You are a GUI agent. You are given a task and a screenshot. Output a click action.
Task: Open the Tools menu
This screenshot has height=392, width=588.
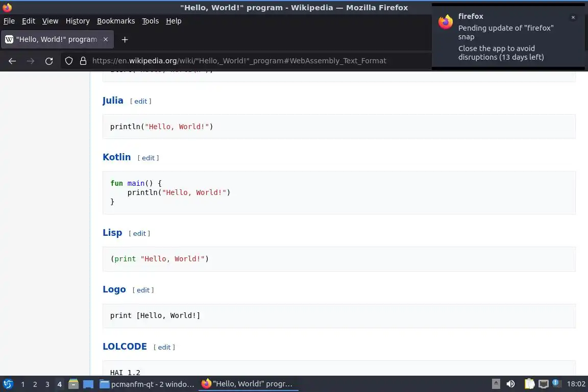[x=151, y=21]
